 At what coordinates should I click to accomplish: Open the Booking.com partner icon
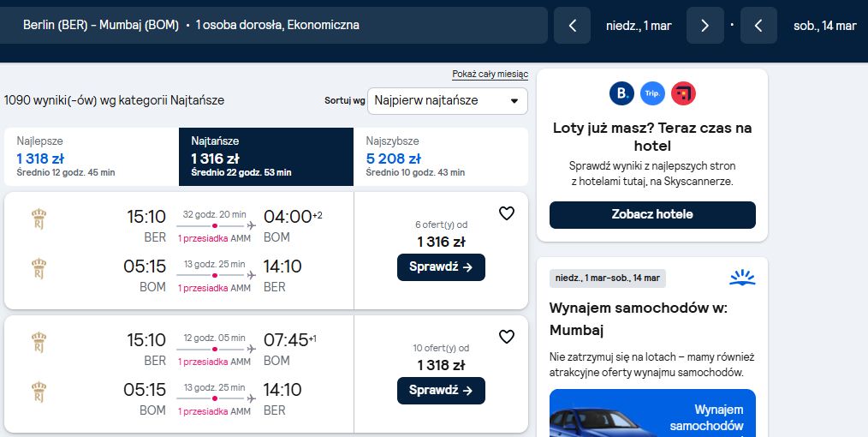tap(621, 93)
